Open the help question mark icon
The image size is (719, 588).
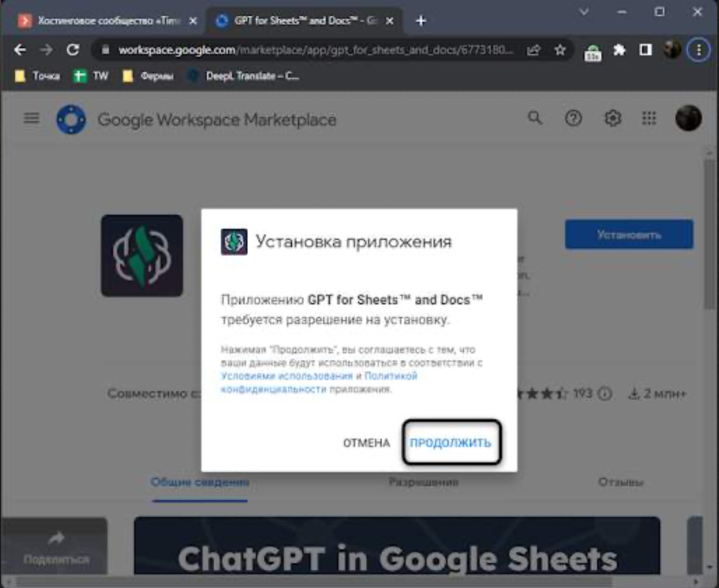573,118
